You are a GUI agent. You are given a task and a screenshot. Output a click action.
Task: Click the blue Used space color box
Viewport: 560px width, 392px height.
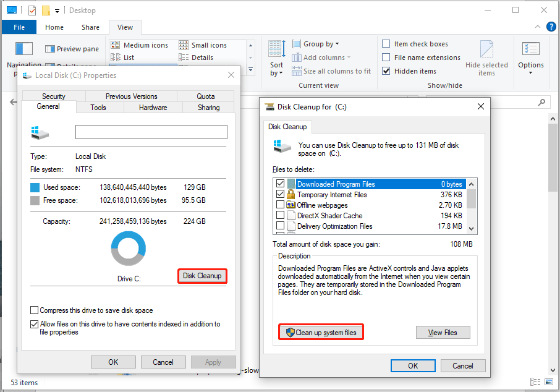pos(35,187)
